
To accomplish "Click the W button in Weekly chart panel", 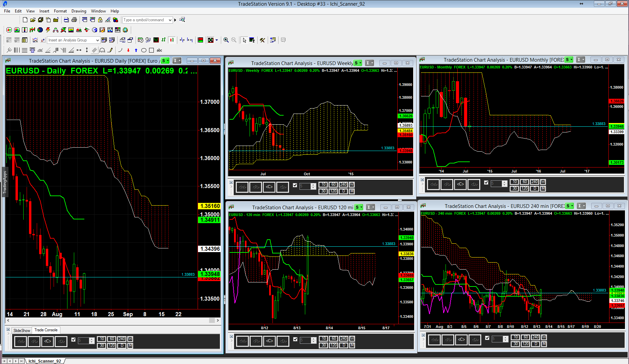I will click(352, 184).
